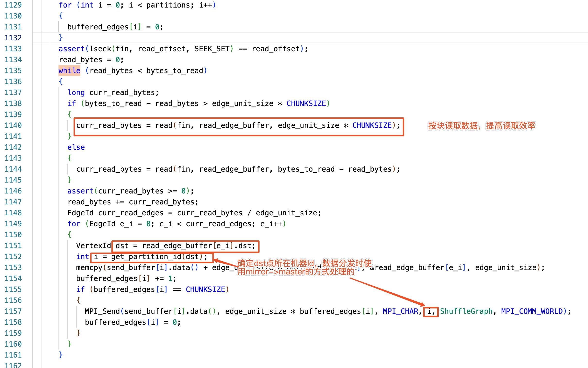588x368 pixels.
Task: Click line number 1132 in the gutter
Action: (x=13, y=38)
